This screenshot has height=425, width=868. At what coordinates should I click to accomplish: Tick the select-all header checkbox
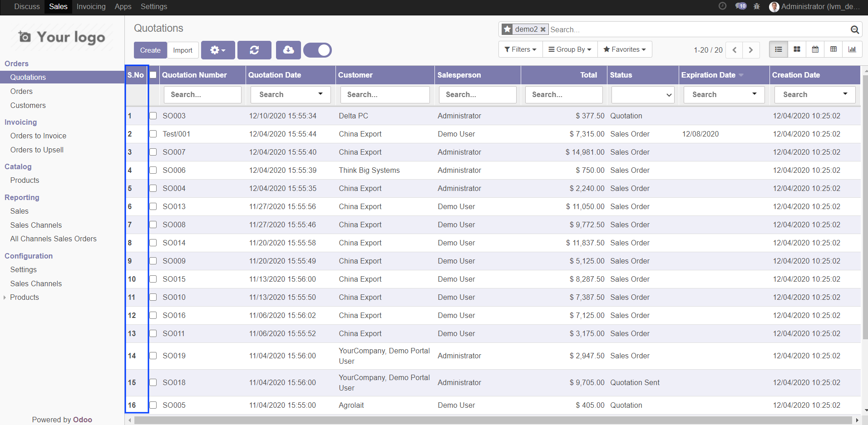click(153, 75)
